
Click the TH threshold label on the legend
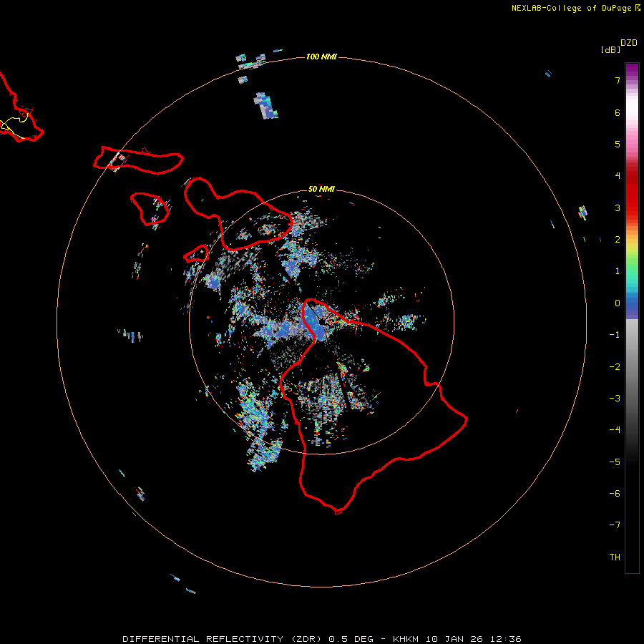[x=615, y=557]
